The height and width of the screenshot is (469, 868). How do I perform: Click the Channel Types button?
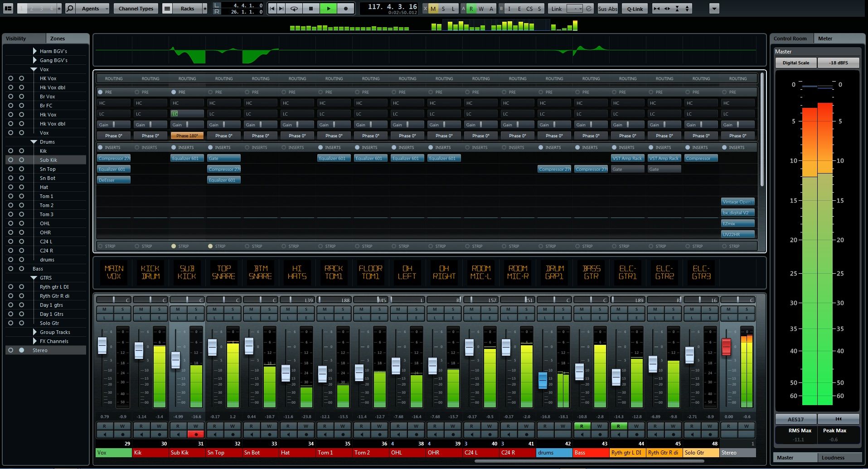tap(136, 8)
